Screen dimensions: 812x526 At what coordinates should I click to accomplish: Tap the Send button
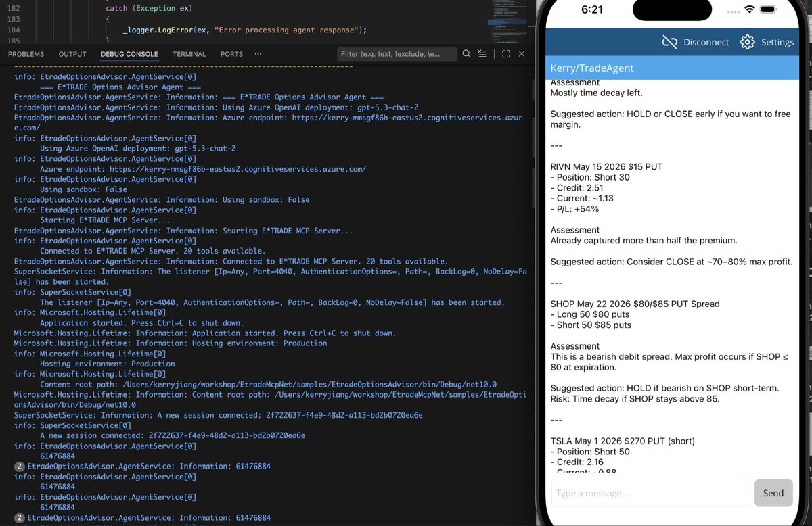point(773,493)
